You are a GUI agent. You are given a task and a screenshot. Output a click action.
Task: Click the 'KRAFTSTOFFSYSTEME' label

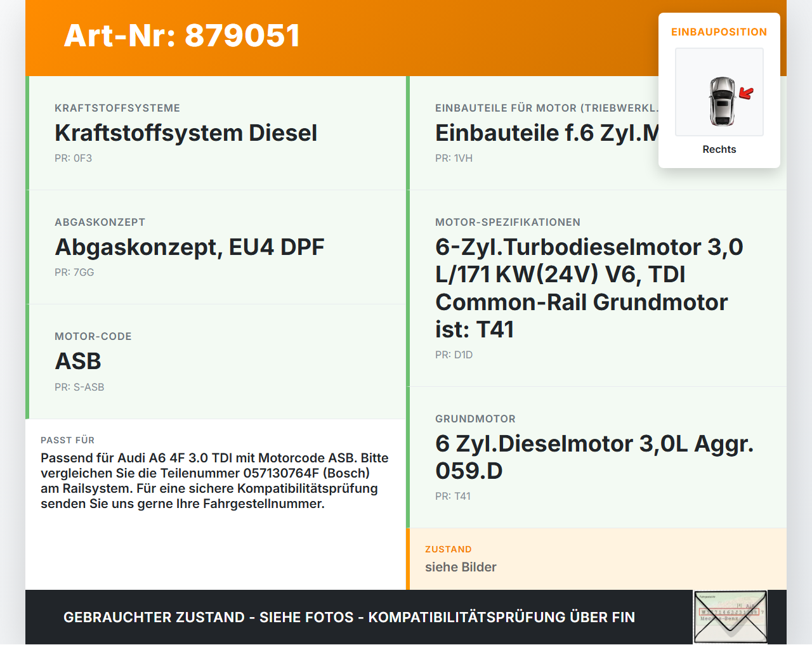pyautogui.click(x=117, y=108)
